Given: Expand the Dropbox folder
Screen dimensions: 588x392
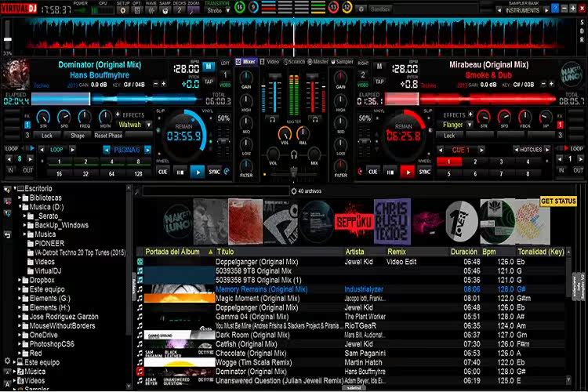Looking at the screenshot, I should coord(20,280).
